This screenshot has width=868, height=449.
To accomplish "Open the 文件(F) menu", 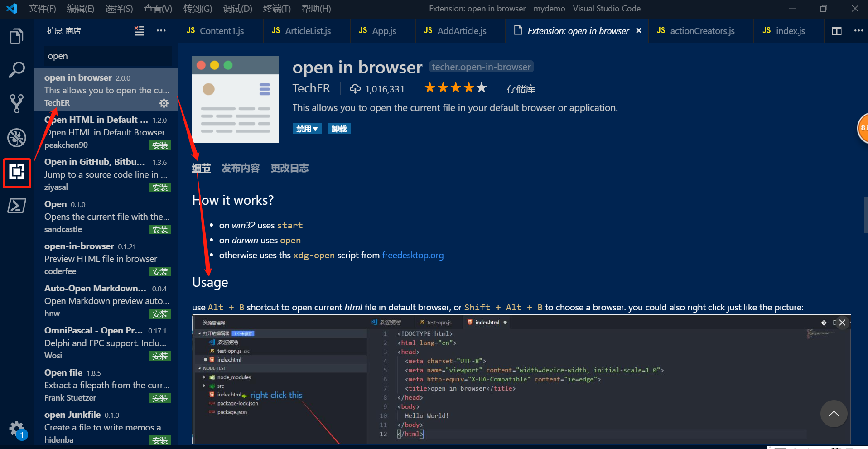I will click(42, 9).
